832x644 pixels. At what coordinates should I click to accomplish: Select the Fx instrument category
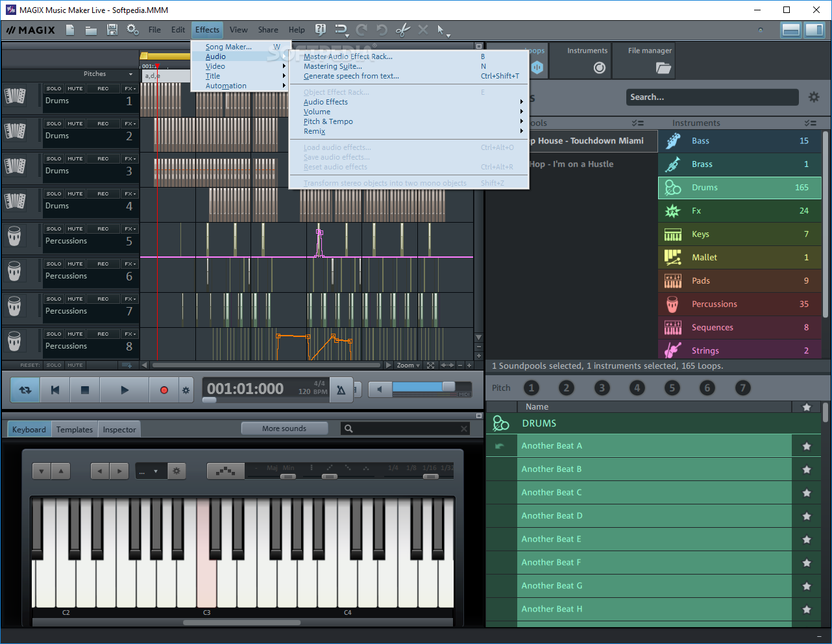tap(740, 211)
